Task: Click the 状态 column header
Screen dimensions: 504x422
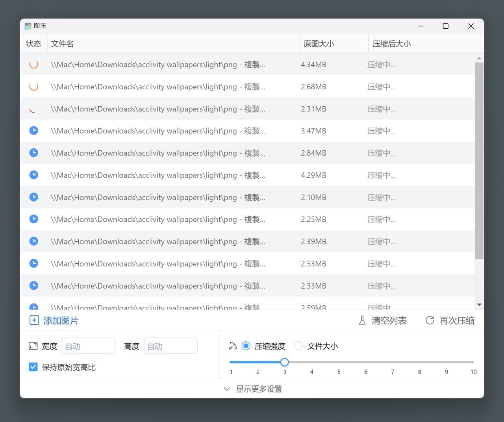Action: pyautogui.click(x=33, y=44)
